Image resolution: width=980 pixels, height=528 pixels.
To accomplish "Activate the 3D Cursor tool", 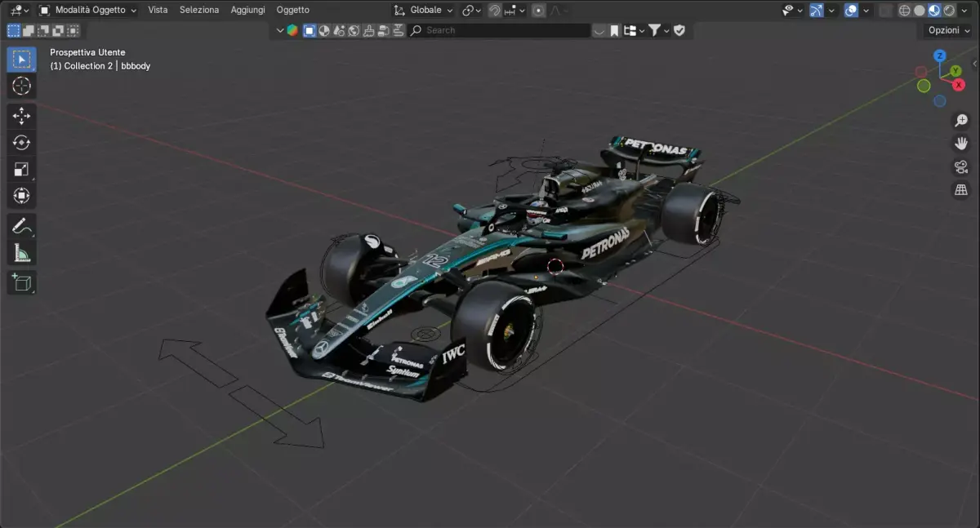I will pos(21,86).
